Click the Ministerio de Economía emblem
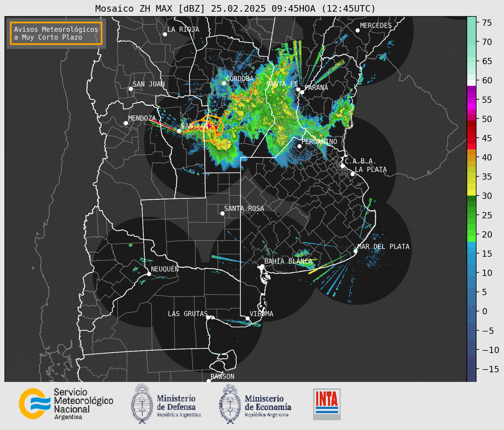 click(230, 404)
